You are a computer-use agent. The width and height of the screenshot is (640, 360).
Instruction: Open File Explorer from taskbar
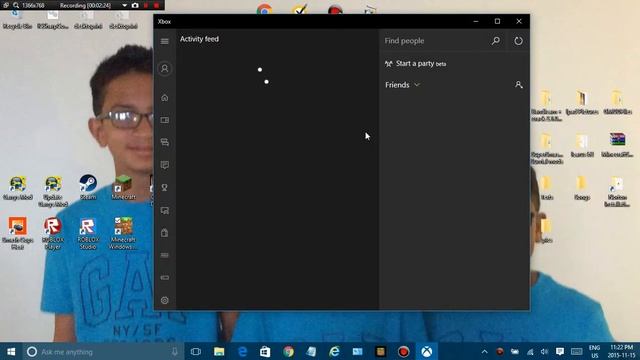pos(219,351)
